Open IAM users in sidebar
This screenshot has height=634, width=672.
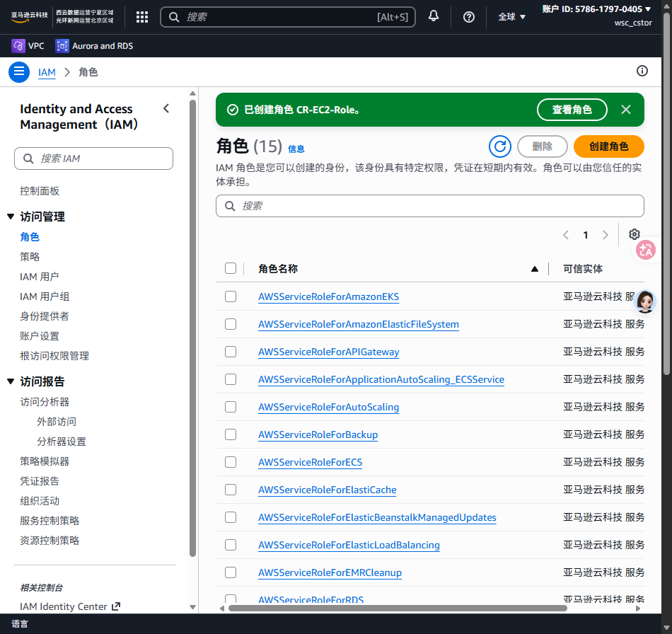click(39, 277)
